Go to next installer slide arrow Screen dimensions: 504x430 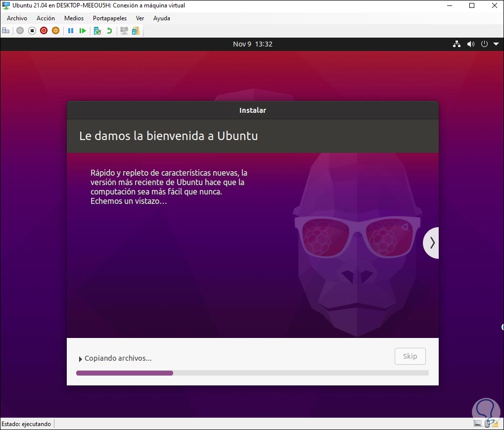(x=432, y=243)
